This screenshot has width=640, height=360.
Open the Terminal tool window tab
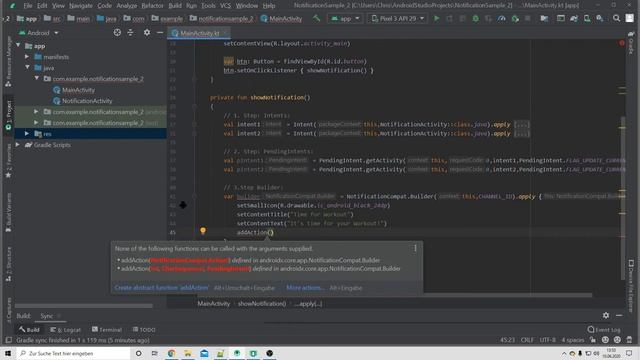pos(107,329)
